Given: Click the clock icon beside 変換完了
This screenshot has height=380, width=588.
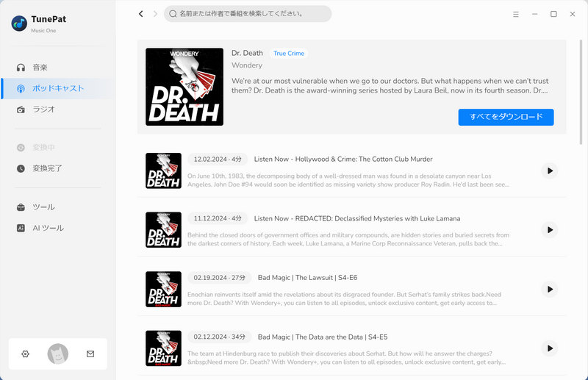Looking at the screenshot, I should click(21, 168).
